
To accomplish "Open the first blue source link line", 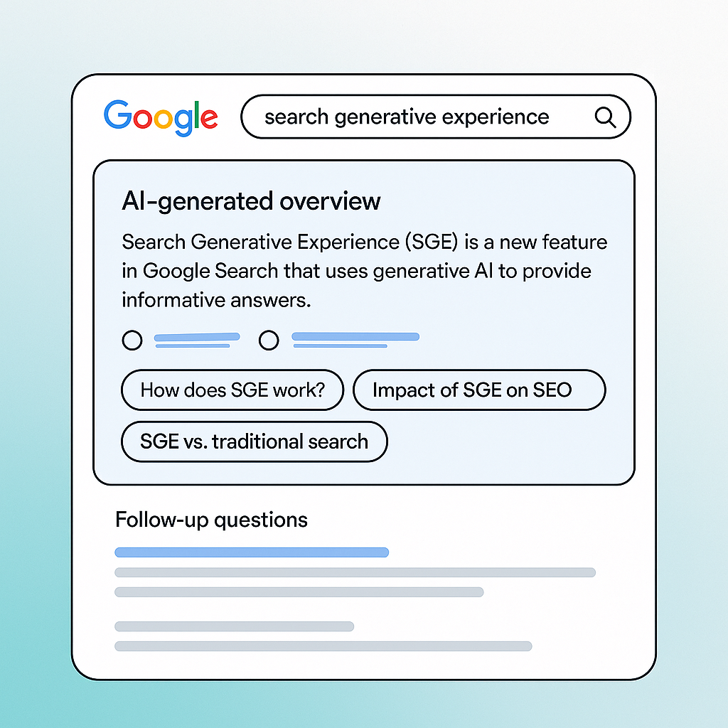I will [197, 340].
